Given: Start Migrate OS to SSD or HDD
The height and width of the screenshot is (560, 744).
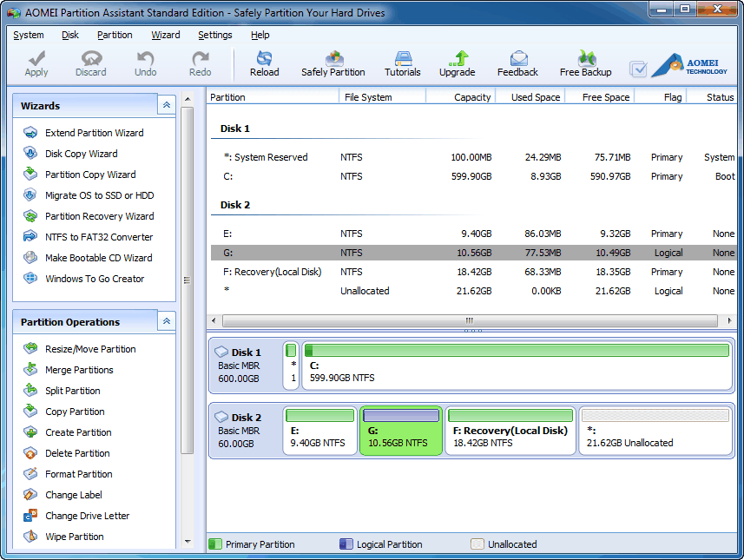Looking at the screenshot, I should [x=89, y=195].
